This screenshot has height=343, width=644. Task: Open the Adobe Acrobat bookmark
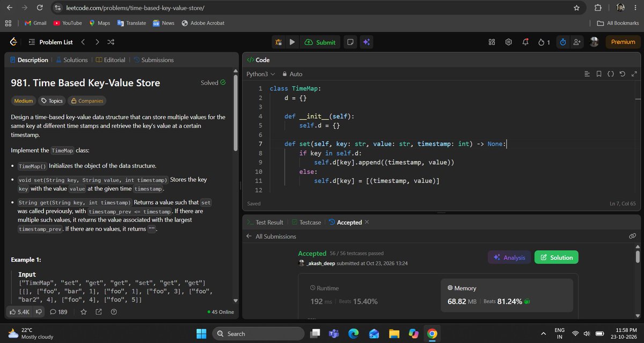(x=203, y=23)
